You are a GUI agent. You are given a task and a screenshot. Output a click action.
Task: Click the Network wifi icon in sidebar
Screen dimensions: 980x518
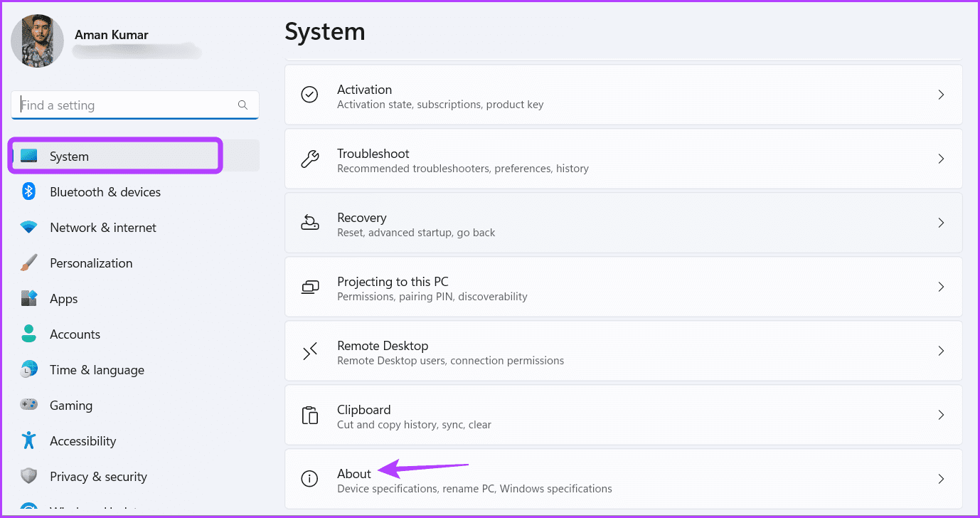(29, 228)
